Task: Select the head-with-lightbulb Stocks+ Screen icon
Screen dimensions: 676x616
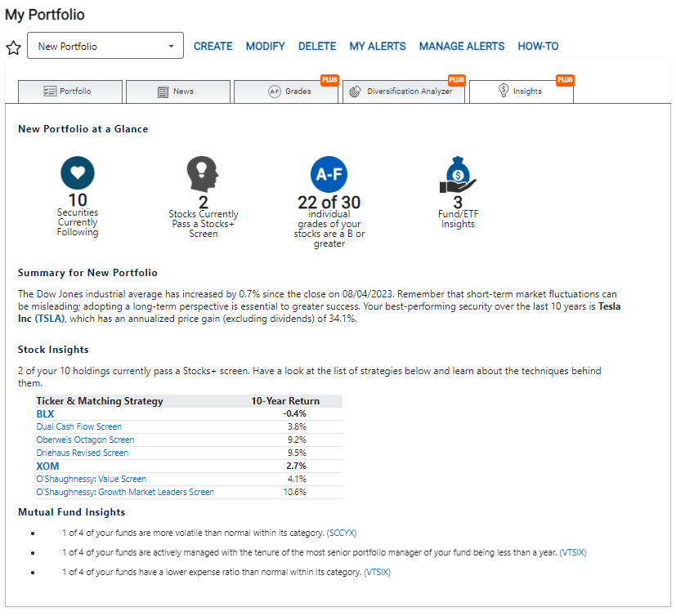Action: (202, 173)
